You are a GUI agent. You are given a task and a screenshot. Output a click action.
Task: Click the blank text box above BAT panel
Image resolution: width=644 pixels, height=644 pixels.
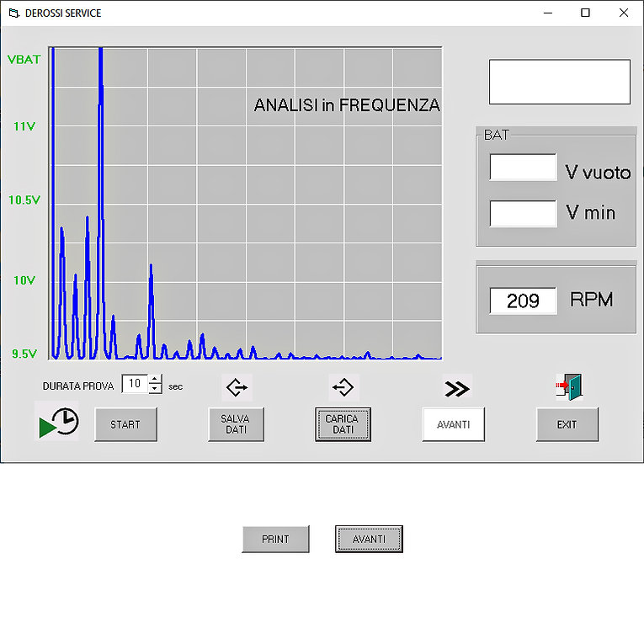click(559, 82)
